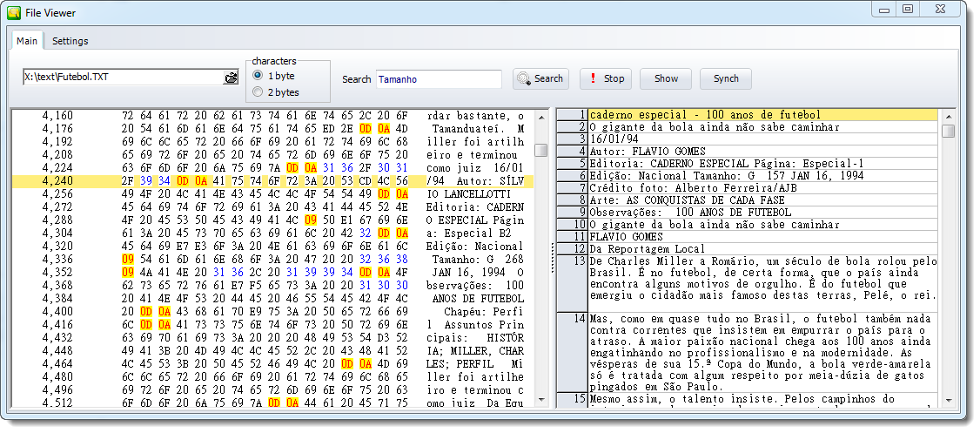Select the 2 bytes characters option
Viewport: 980px width, 433px height.
point(258,91)
